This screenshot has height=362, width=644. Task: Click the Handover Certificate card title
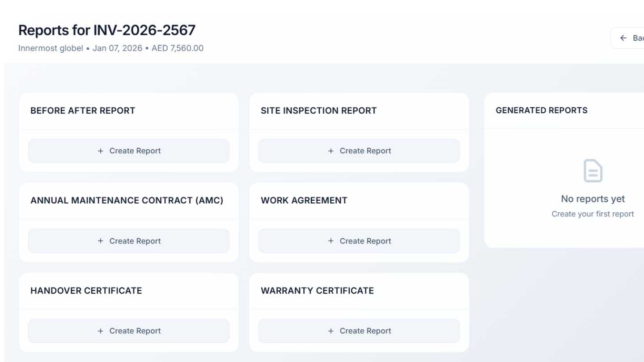pyautogui.click(x=86, y=290)
